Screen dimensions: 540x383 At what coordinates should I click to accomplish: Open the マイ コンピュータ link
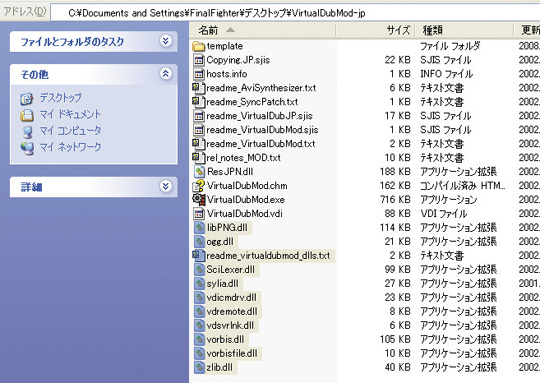click(70, 131)
